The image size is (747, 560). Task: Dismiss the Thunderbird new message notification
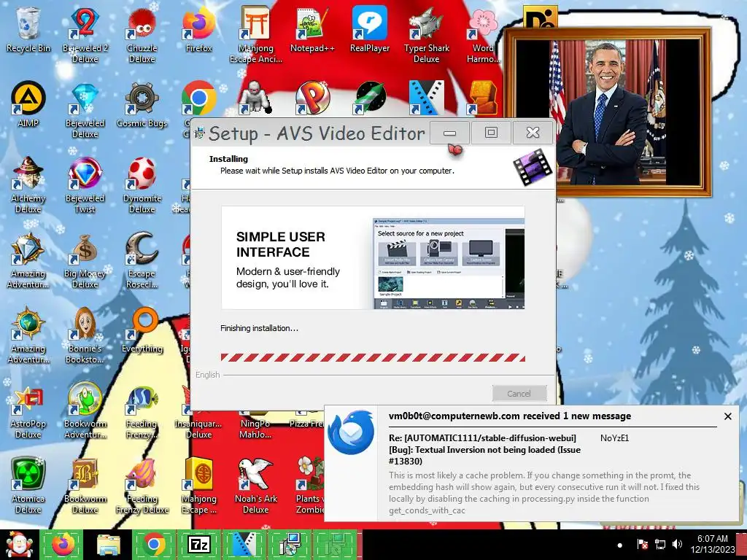pos(727,416)
